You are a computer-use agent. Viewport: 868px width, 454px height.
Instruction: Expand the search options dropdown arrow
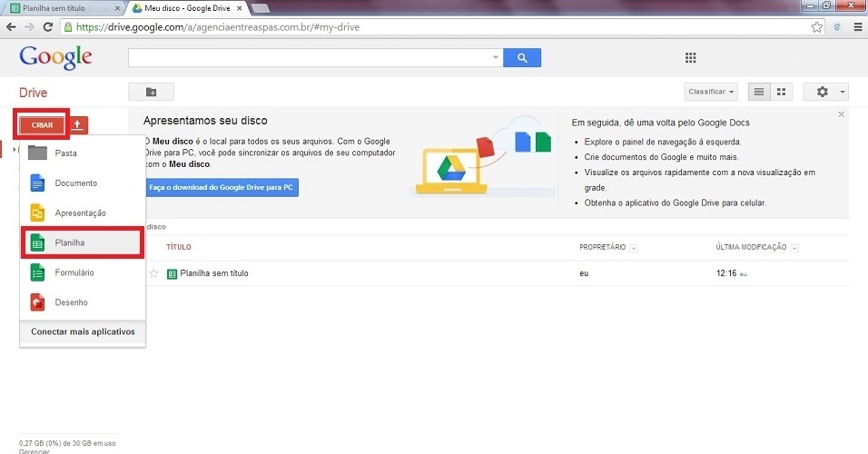[496, 57]
